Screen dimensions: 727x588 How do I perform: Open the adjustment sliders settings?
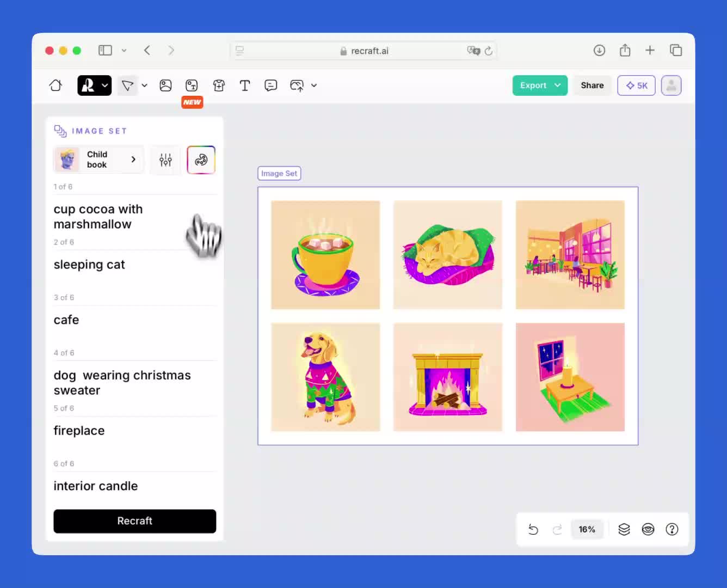click(165, 160)
